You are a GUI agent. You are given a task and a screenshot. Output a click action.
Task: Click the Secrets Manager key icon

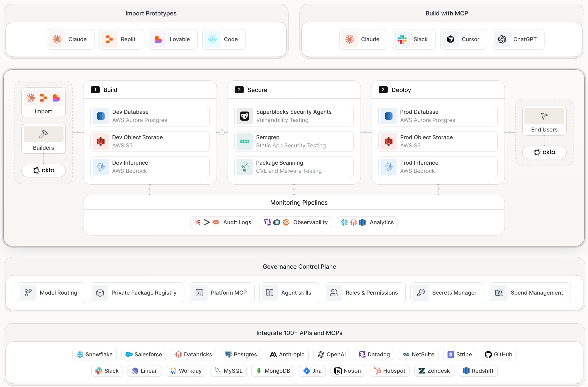pyautogui.click(x=421, y=293)
